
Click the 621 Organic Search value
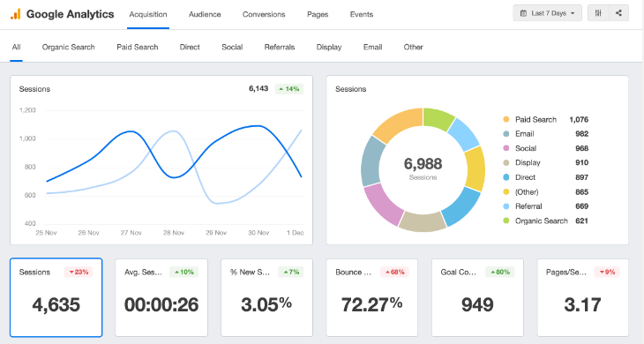[x=581, y=221]
